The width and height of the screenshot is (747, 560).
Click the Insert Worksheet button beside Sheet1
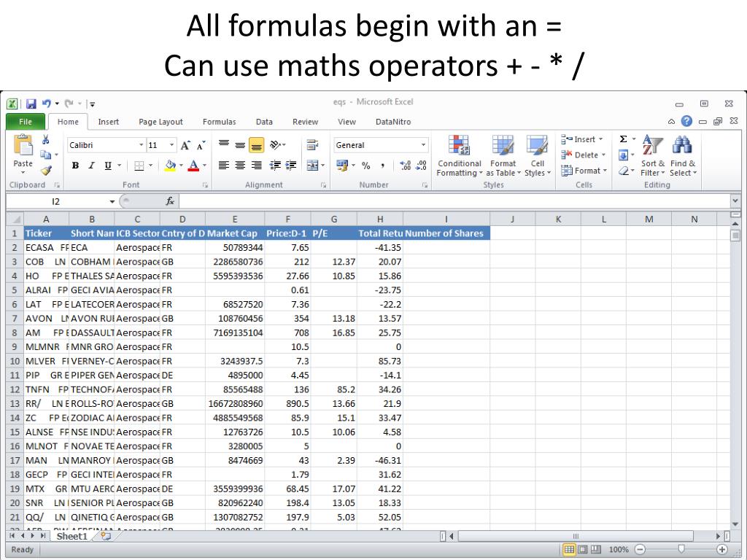tap(106, 536)
